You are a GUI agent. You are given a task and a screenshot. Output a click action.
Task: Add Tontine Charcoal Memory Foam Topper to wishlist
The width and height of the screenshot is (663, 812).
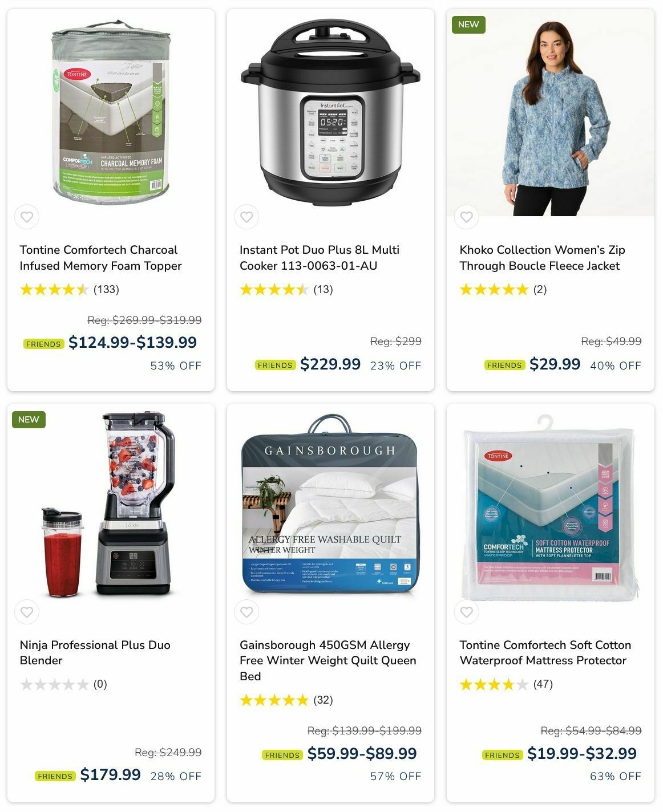27,217
